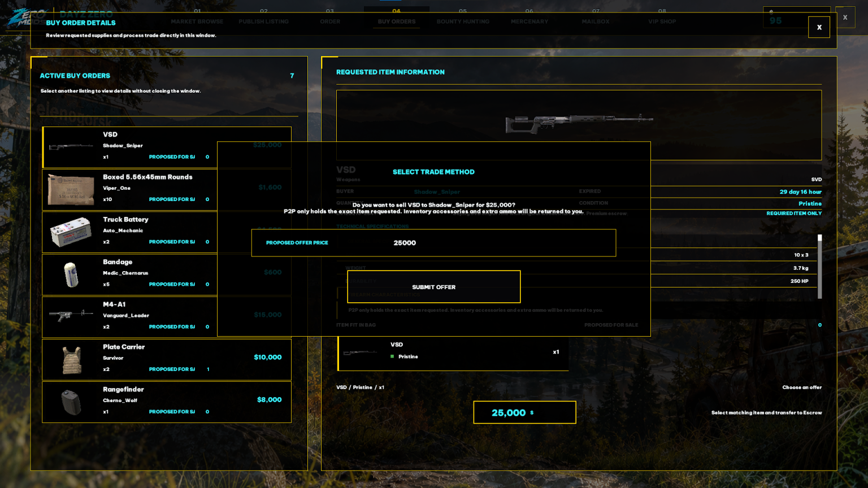This screenshot has height=488, width=868.
Task: Select the Boxed 5.56x45mm Rounds listing title
Action: tap(147, 177)
